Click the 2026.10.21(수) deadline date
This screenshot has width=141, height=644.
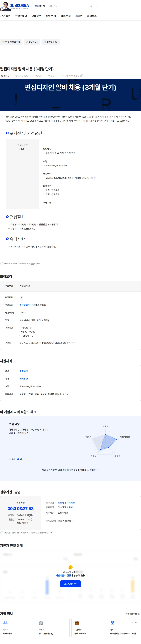24,519
